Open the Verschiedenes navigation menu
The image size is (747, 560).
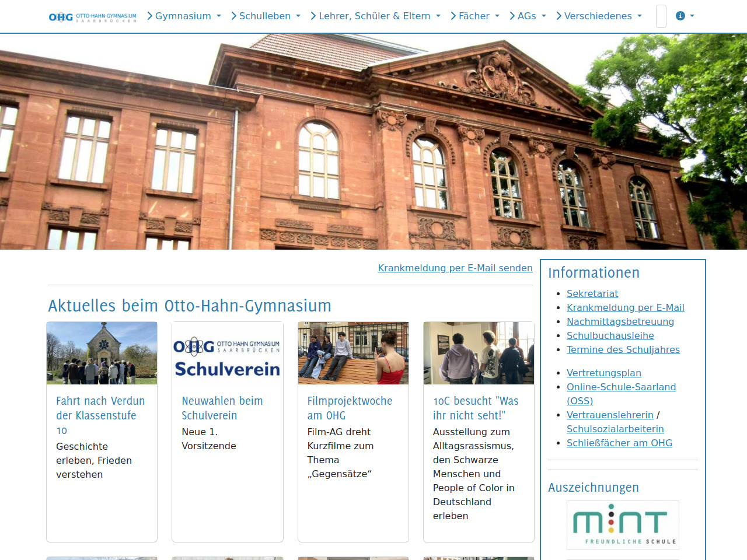[599, 16]
